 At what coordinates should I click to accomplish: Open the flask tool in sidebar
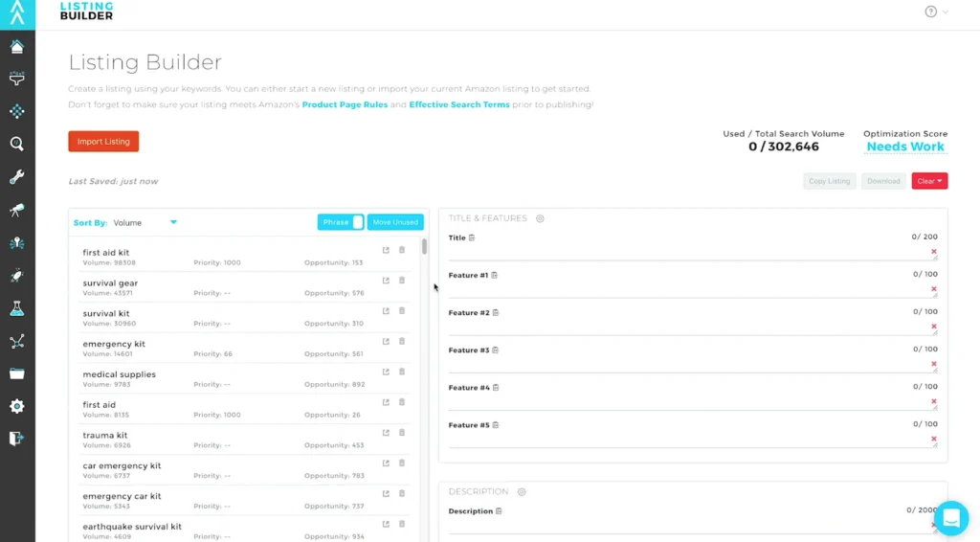pos(17,308)
